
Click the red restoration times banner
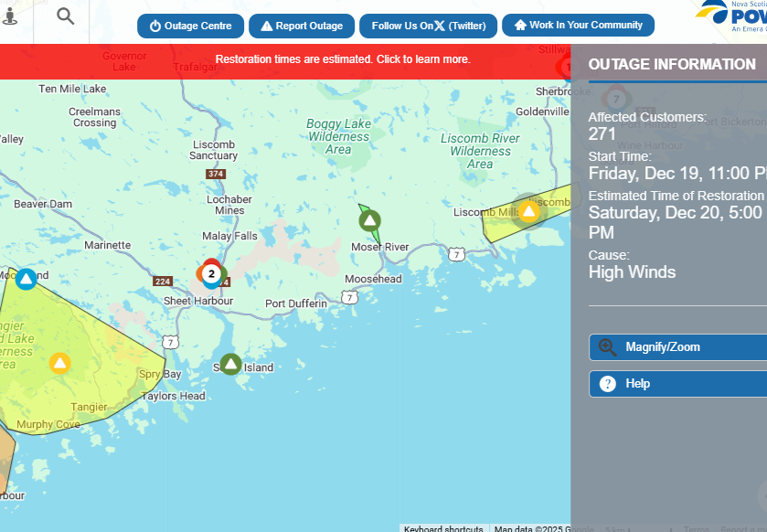pos(343,59)
